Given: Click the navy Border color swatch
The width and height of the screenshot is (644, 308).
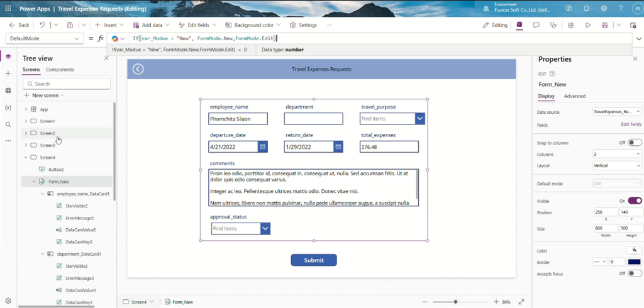Looking at the screenshot, I should click(635, 262).
